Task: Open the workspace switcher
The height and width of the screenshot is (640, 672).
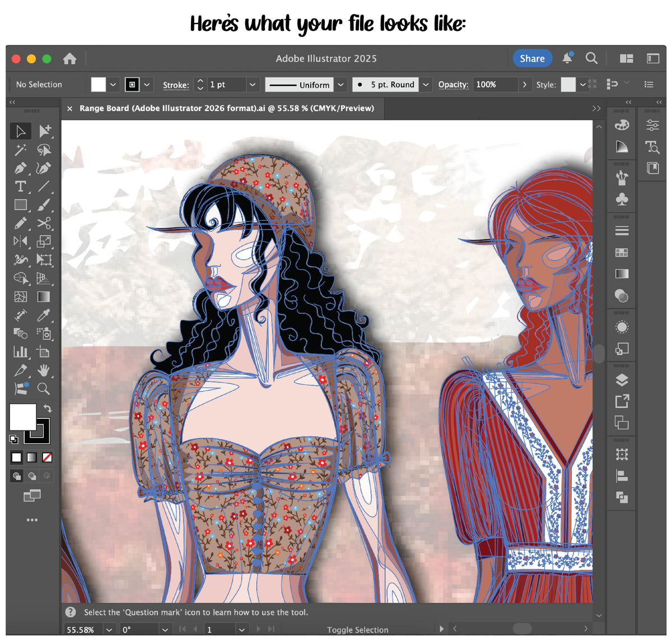Action: click(653, 58)
